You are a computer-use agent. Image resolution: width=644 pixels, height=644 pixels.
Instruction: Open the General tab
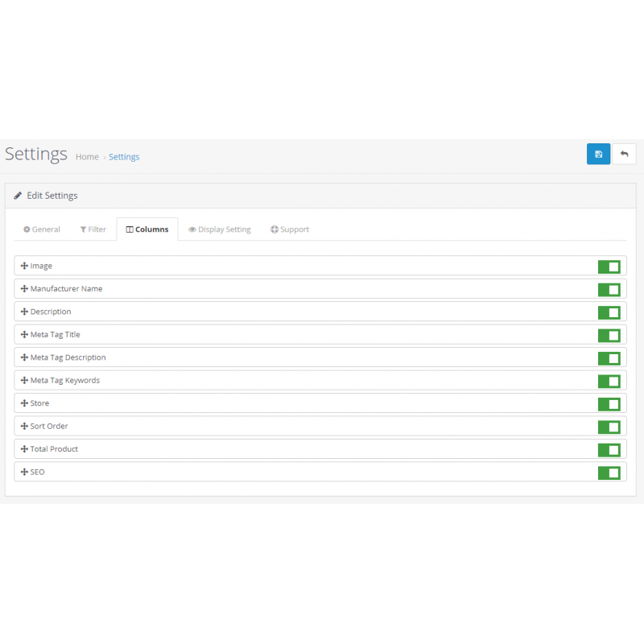pos(42,229)
